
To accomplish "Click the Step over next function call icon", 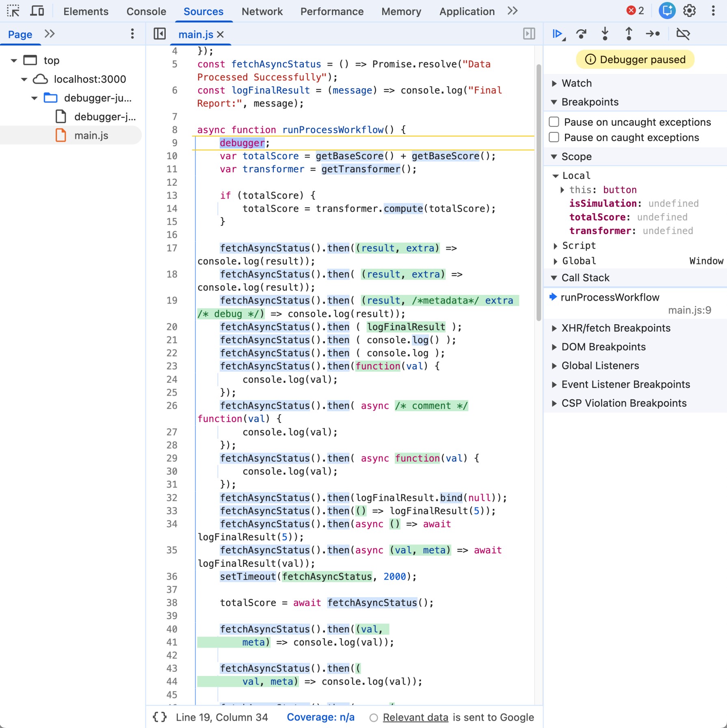I will tap(581, 34).
